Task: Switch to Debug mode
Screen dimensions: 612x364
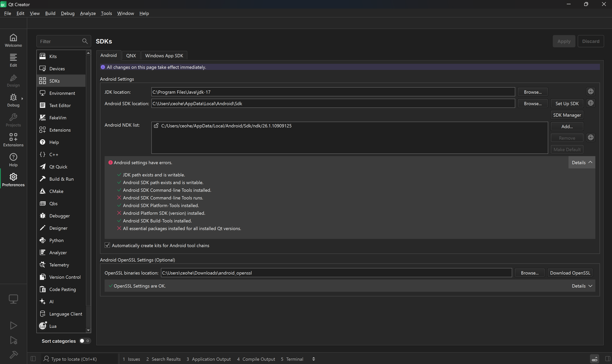Action: click(13, 100)
